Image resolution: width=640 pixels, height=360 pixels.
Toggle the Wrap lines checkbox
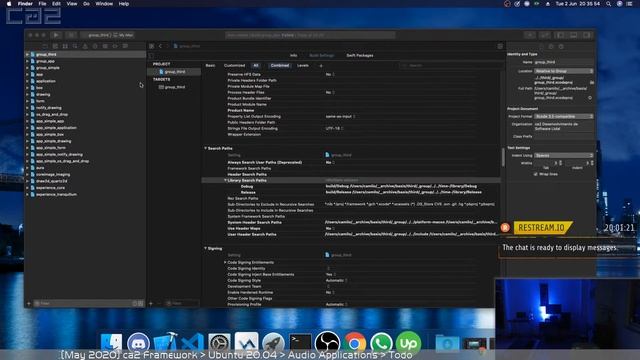tap(536, 174)
